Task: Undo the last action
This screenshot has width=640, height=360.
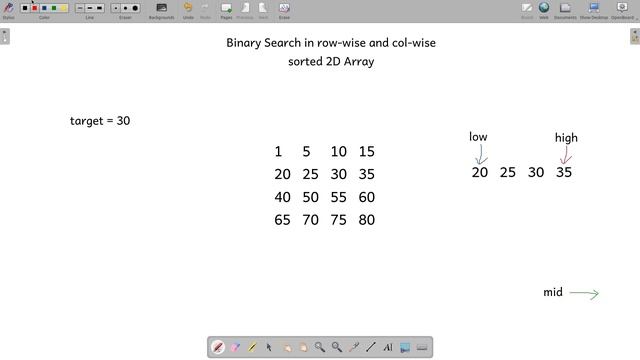Action: click(188, 10)
